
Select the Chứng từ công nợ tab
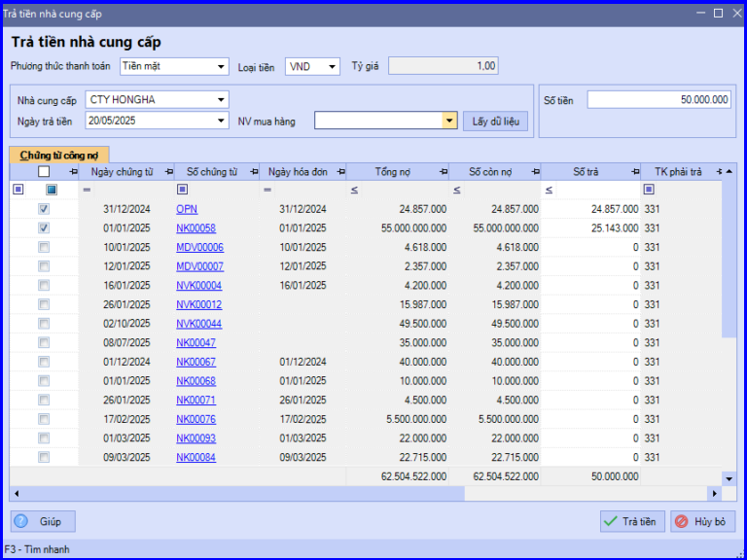(x=59, y=156)
